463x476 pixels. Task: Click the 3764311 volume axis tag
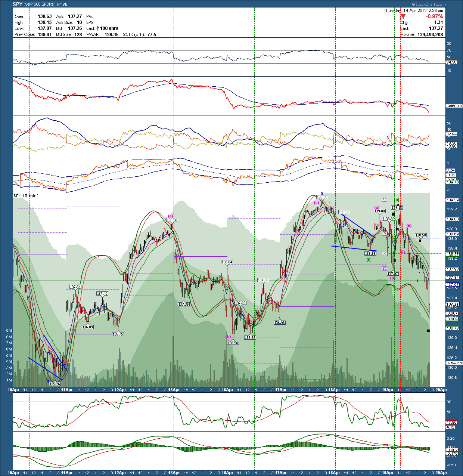coord(454,363)
